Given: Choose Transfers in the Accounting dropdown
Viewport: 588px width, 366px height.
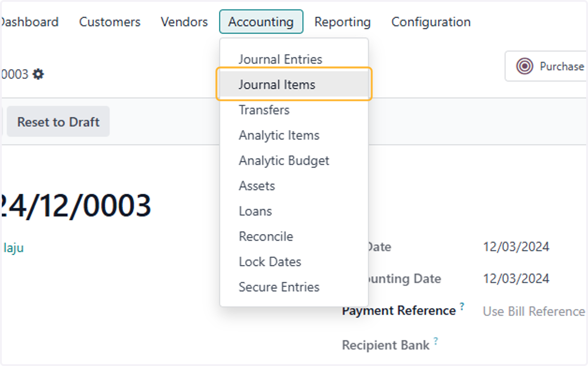Looking at the screenshot, I should (x=294, y=110).
